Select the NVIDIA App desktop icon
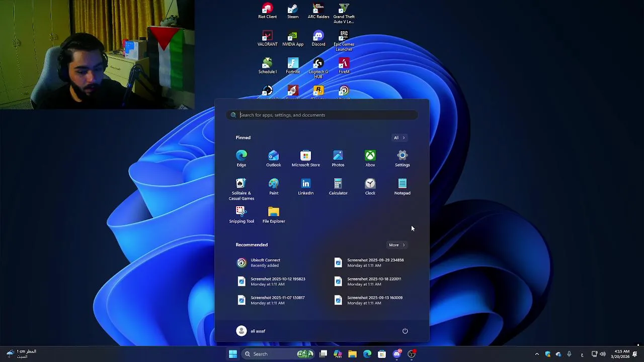This screenshot has width=644, height=362. click(x=293, y=39)
